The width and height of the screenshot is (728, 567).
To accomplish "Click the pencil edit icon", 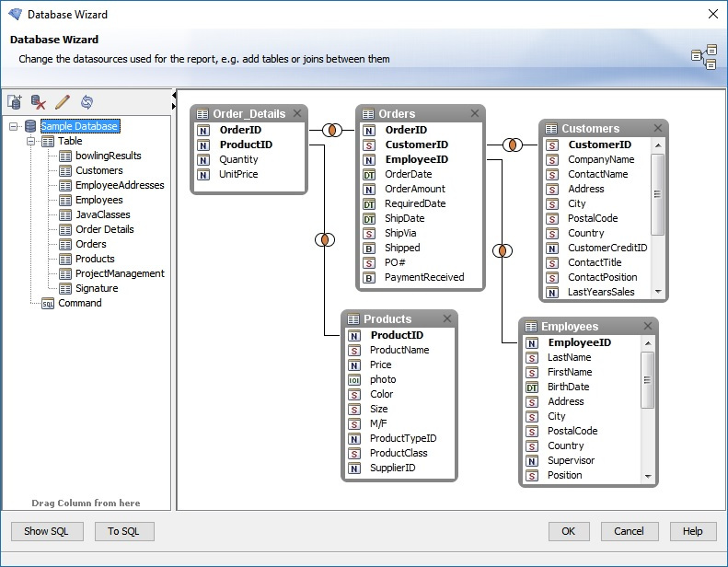I will (63, 102).
